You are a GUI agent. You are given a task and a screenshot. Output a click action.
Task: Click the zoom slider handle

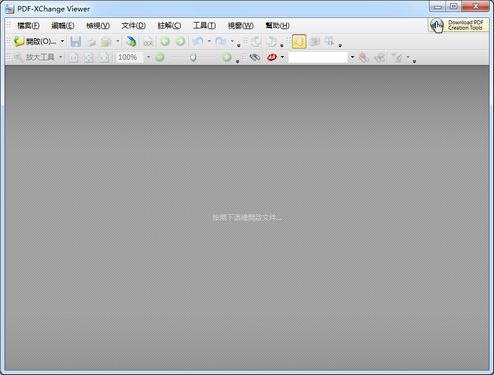click(x=193, y=58)
